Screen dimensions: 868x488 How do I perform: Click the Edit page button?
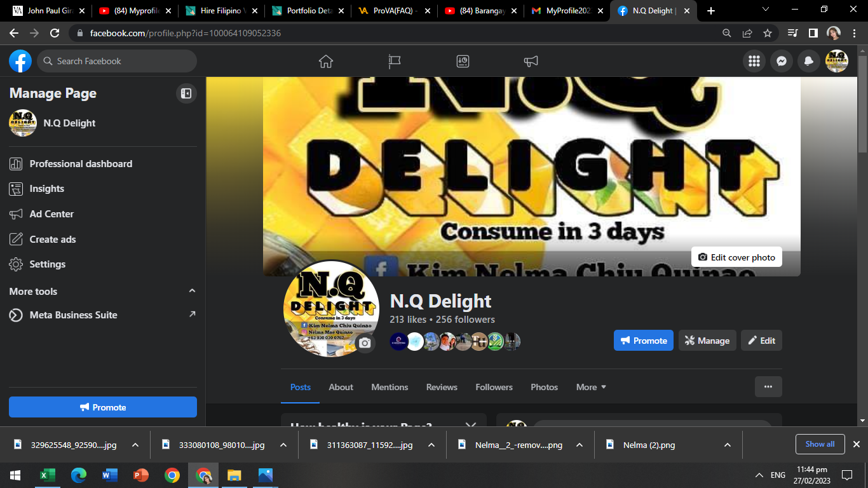coord(762,341)
